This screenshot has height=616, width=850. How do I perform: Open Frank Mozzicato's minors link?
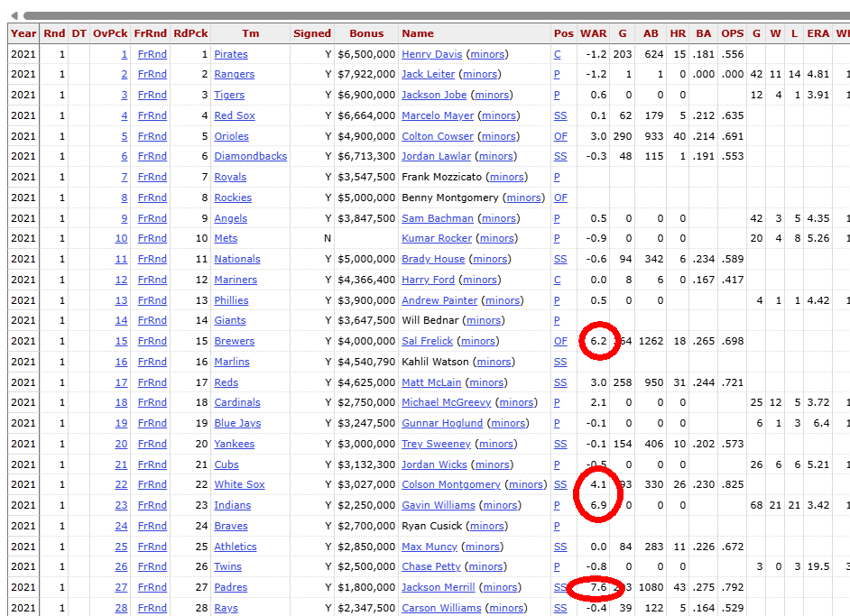click(507, 177)
